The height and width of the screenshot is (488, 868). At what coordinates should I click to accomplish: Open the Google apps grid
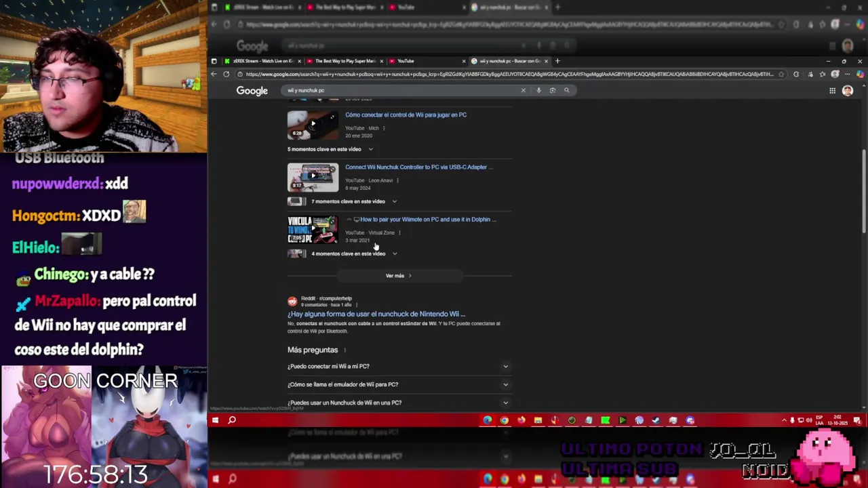tap(832, 91)
